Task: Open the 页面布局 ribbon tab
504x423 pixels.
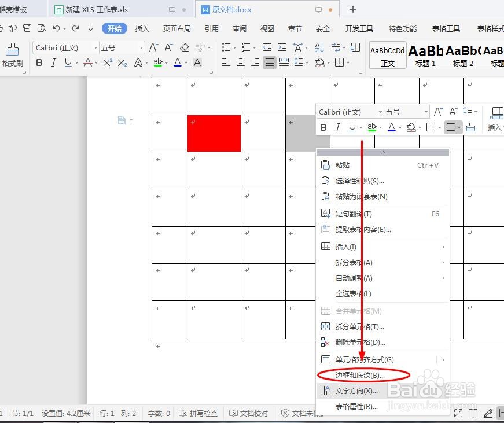Action: (177, 28)
